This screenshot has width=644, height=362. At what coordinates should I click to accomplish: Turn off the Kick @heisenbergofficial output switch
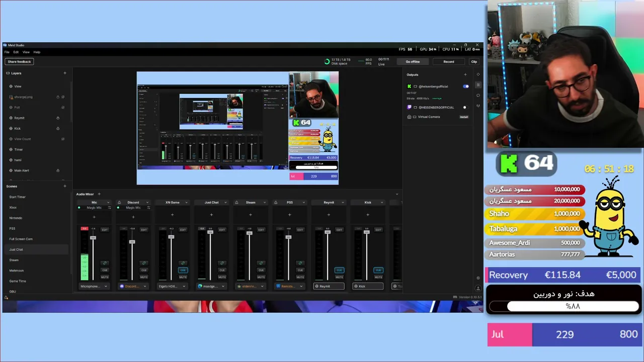point(466,86)
